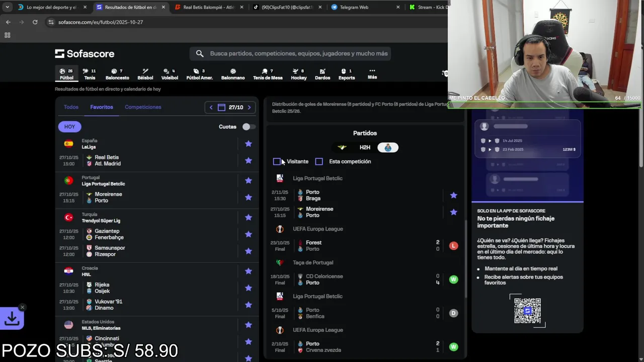
Task: Unfavorite the MLS Eliminatorias league star
Action: (x=248, y=325)
